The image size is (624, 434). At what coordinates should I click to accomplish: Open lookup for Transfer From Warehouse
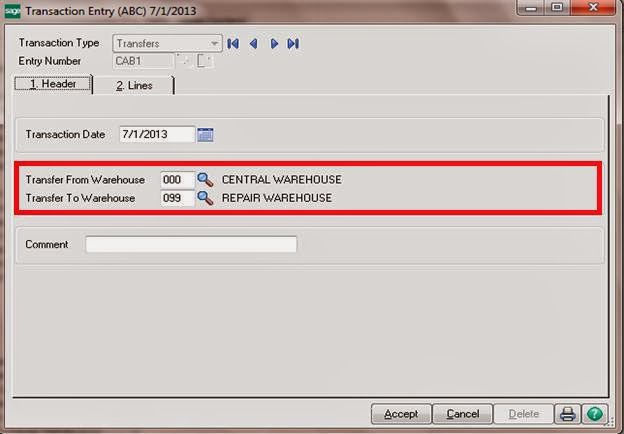click(x=205, y=180)
